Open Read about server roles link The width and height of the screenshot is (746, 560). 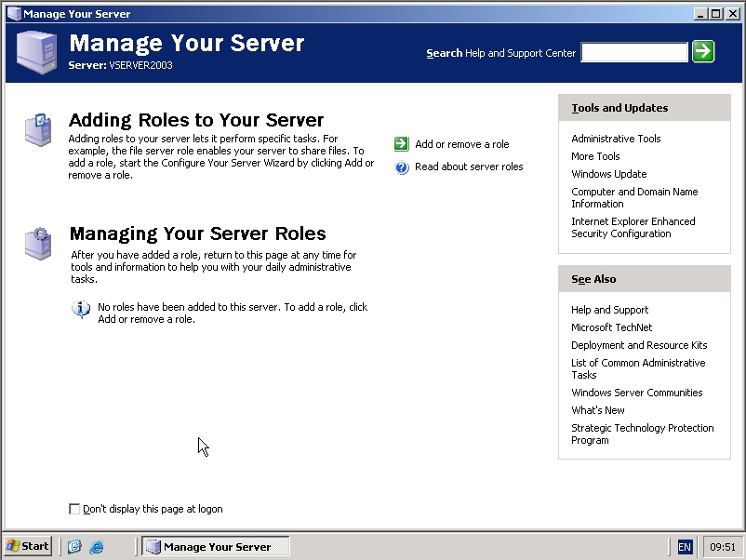tap(469, 167)
